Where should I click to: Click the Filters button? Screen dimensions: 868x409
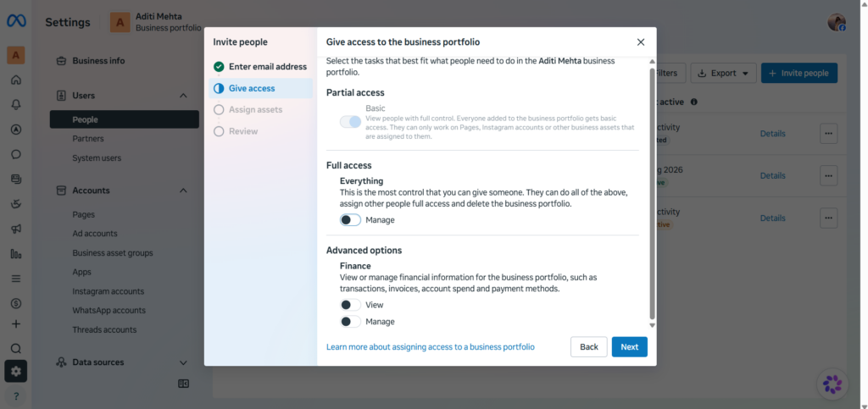pos(670,73)
